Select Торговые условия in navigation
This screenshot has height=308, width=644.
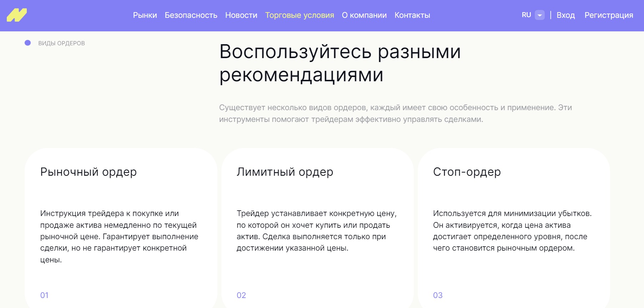pos(300,15)
